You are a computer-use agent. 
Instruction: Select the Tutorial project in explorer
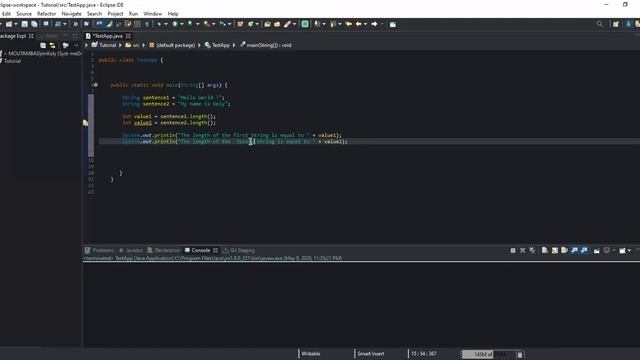pos(12,61)
